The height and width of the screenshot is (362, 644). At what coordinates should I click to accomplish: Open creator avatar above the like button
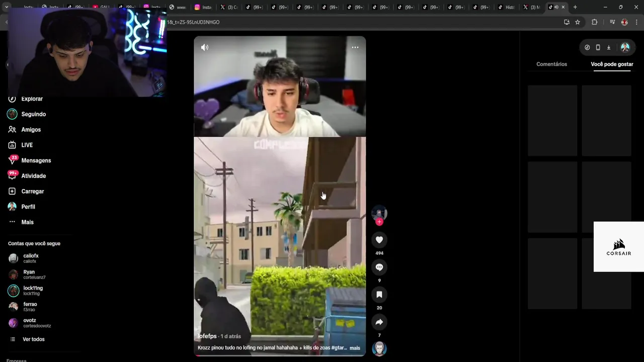point(379,213)
